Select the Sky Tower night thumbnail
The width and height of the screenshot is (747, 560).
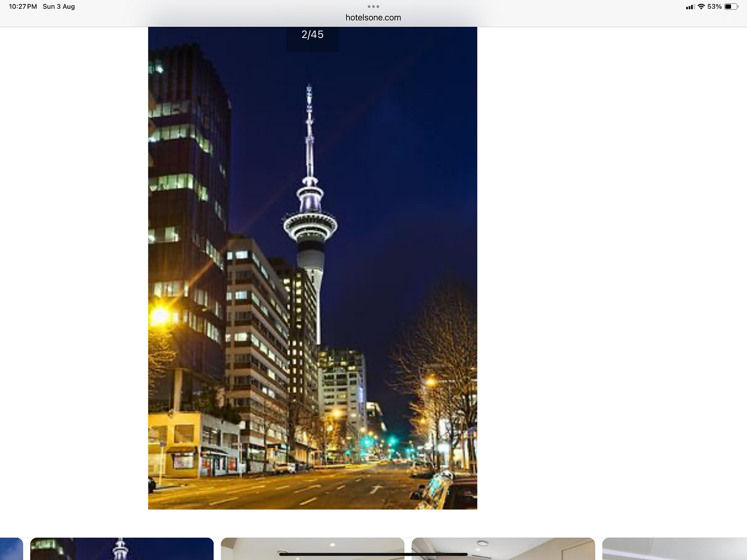tap(122, 549)
